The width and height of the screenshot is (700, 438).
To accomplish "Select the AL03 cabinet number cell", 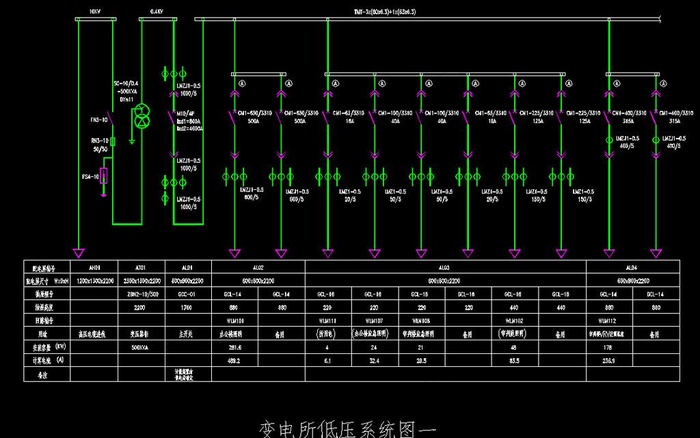I will click(444, 267).
